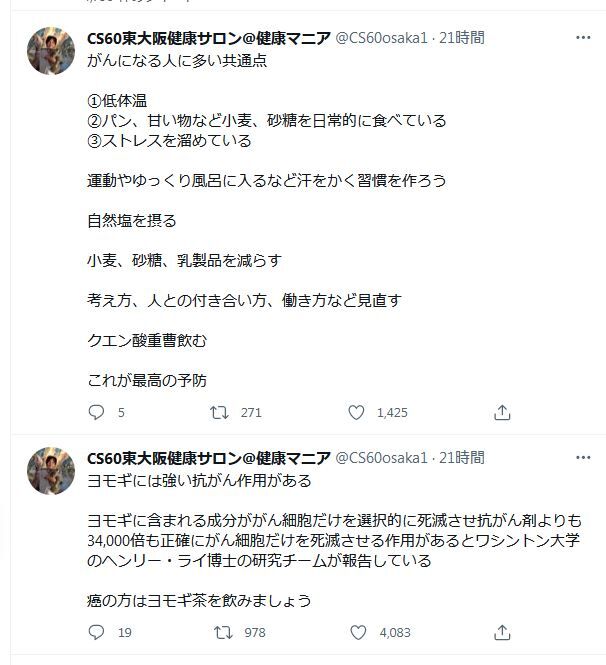Open profile picture of first tweet author
The width and height of the screenshot is (606, 665).
coord(51,51)
